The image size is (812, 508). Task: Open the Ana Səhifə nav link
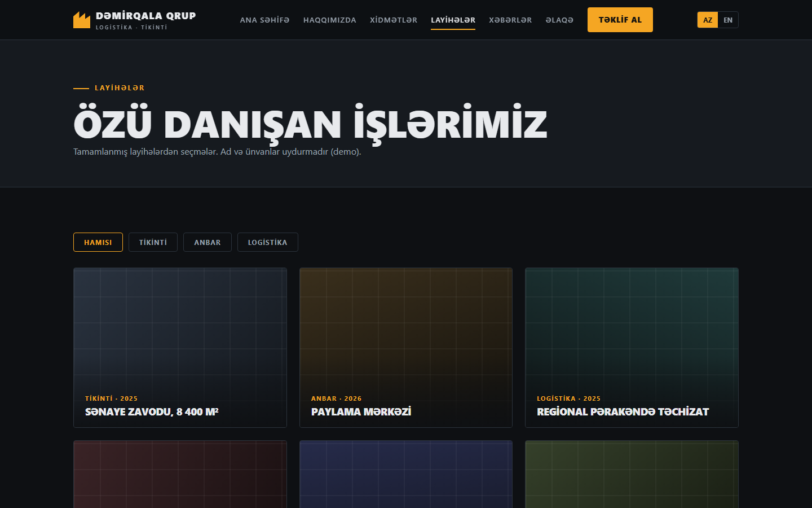[264, 20]
